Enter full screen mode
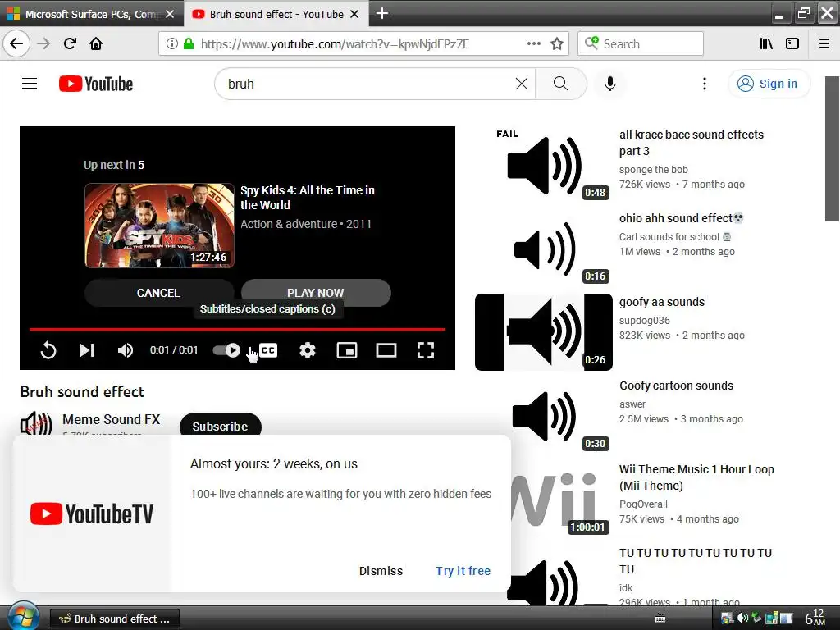This screenshot has height=630, width=840. click(x=426, y=350)
